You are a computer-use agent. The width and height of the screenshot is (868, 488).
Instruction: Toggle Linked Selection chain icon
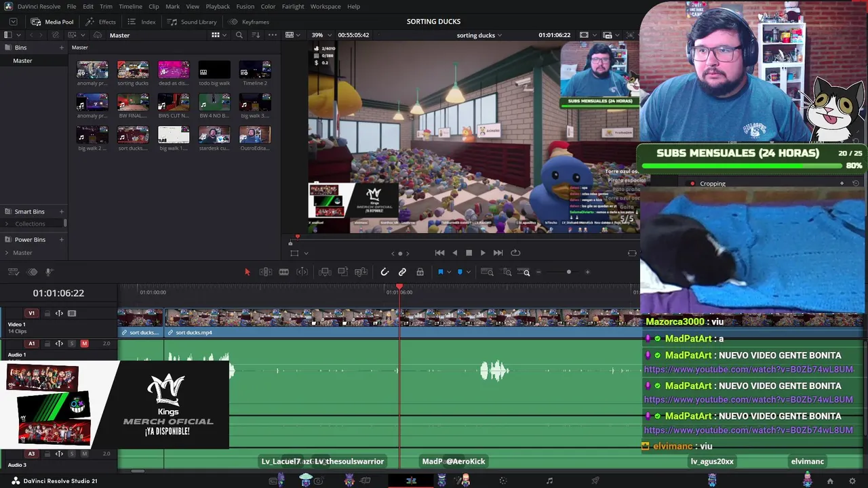coord(402,272)
